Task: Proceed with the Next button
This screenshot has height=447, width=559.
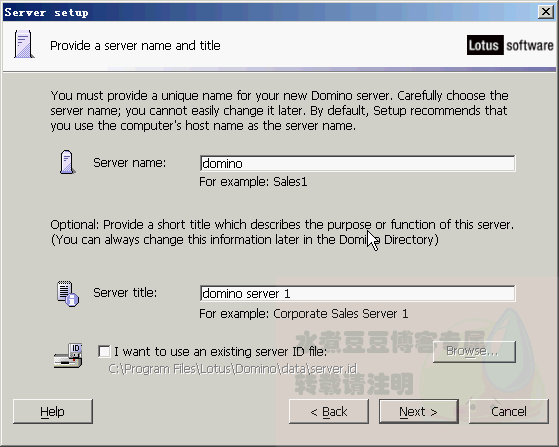Action: 419,412
